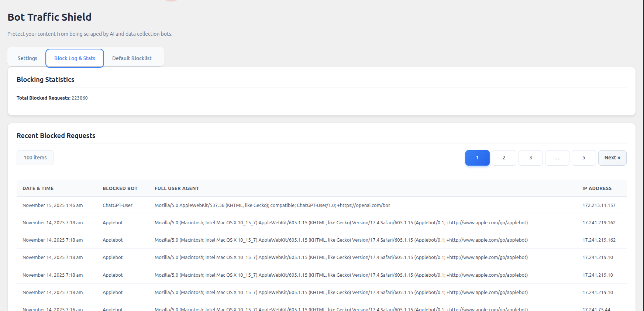Select the Block Log & Stats tab
The image size is (644, 311).
[75, 58]
